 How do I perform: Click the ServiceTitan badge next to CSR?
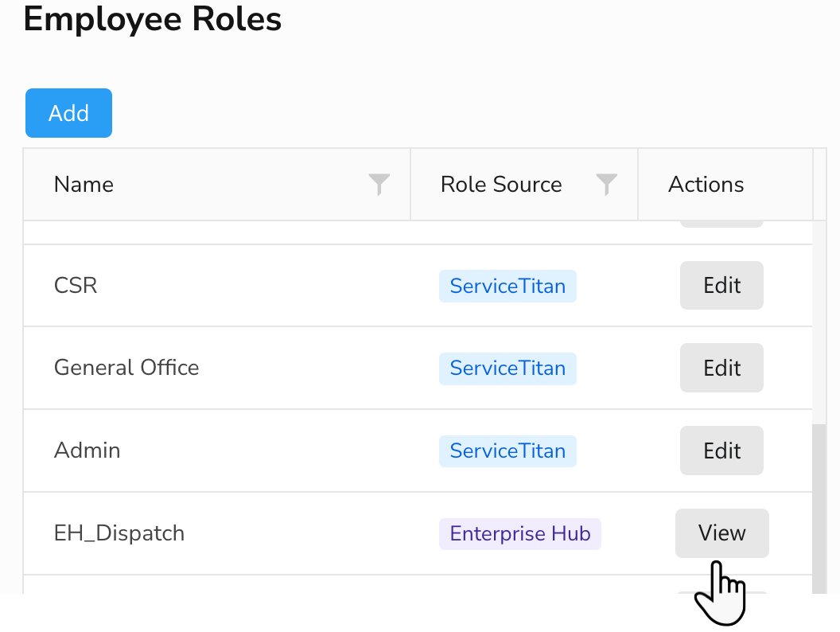click(x=507, y=285)
